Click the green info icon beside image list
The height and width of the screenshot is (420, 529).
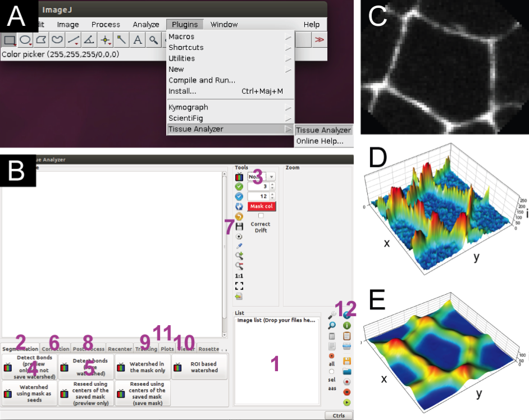[347, 326]
